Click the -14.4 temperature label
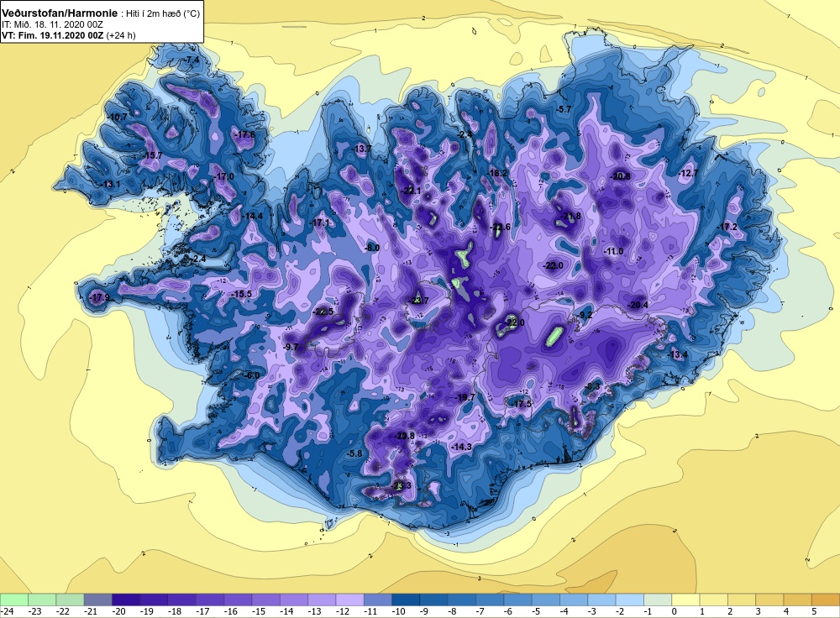Image resolution: width=840 pixels, height=618 pixels. (x=252, y=216)
